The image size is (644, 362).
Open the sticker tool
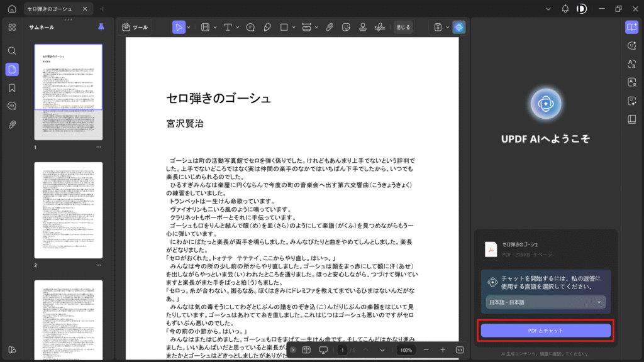click(x=346, y=27)
